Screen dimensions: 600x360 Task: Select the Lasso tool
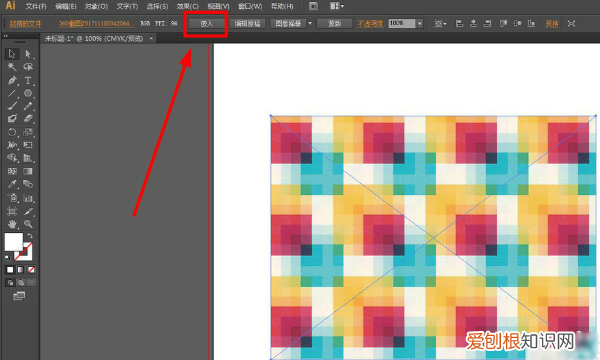28,67
